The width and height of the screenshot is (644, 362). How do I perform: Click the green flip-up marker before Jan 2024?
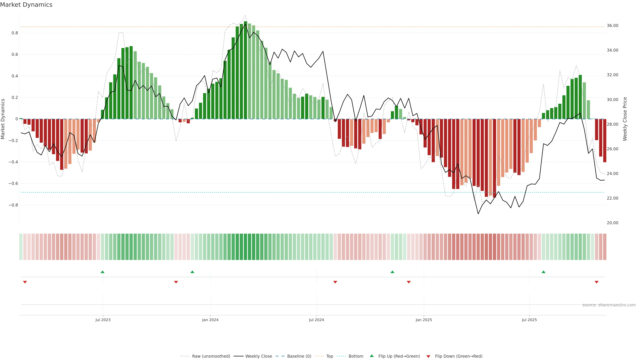pos(192,272)
